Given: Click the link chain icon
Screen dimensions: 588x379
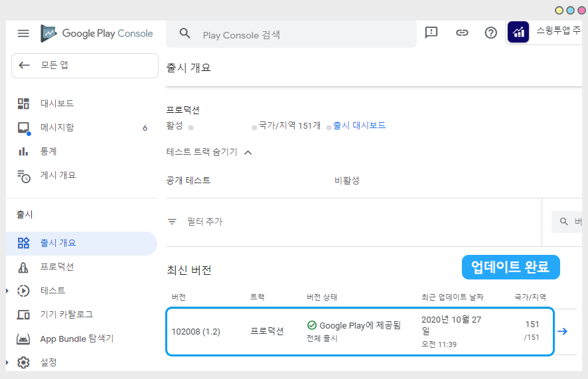Looking at the screenshot, I should point(462,33).
